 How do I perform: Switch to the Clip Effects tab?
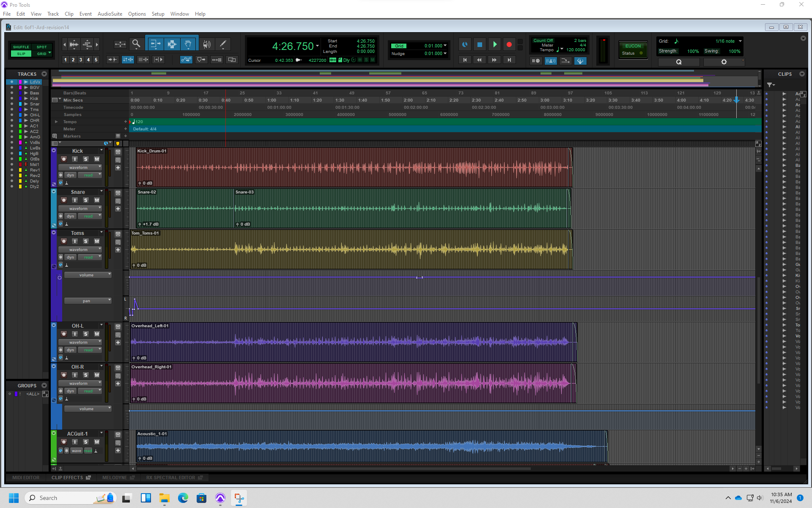point(68,478)
